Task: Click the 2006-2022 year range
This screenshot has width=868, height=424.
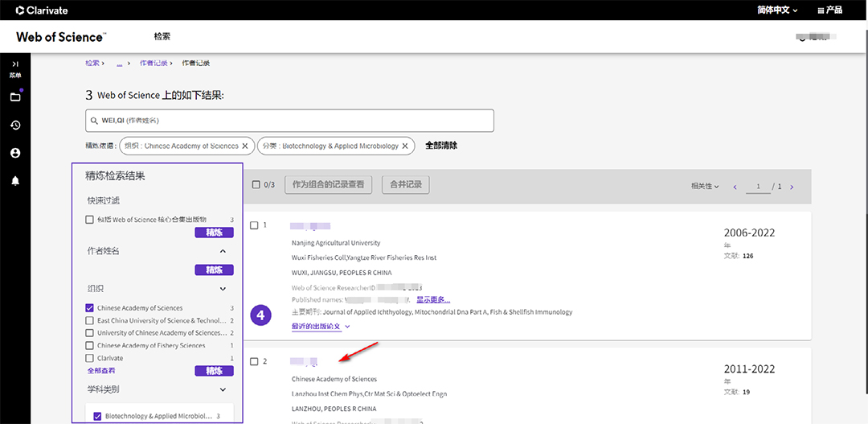Action: [x=750, y=233]
